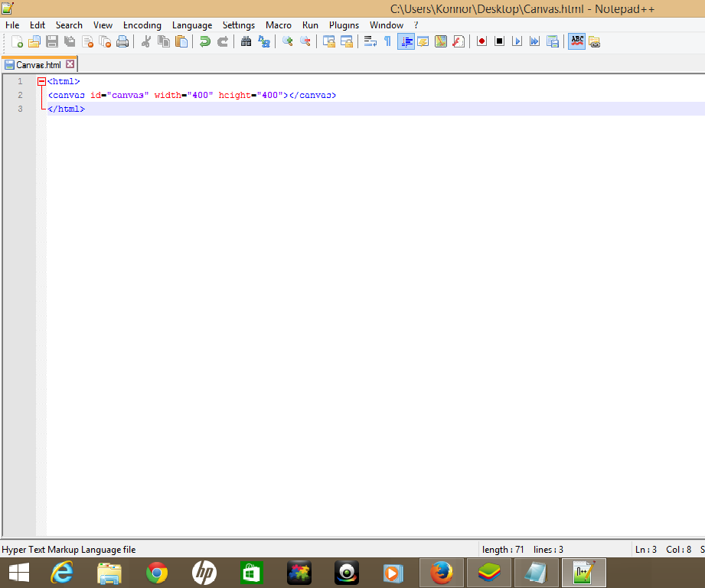Open the View menu
Image resolution: width=705 pixels, height=588 pixels.
[x=103, y=25]
